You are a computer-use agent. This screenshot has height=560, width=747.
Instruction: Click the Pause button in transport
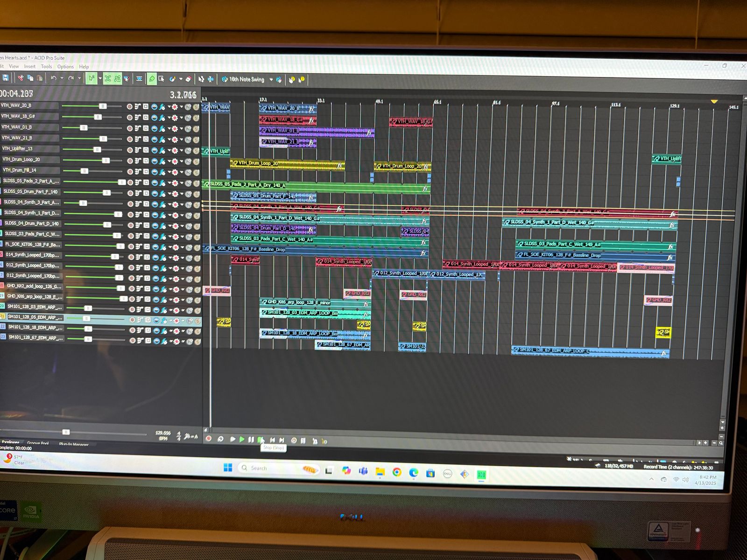[x=251, y=440]
